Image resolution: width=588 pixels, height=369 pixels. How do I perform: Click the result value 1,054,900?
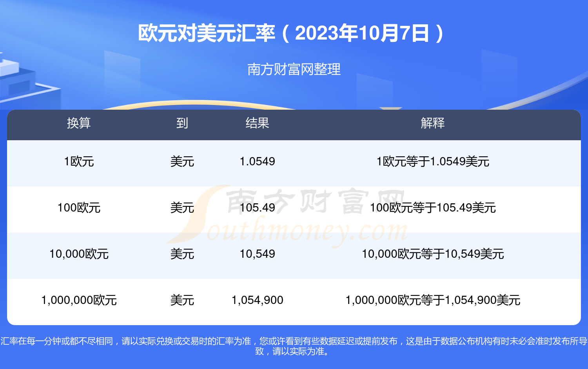pyautogui.click(x=257, y=300)
